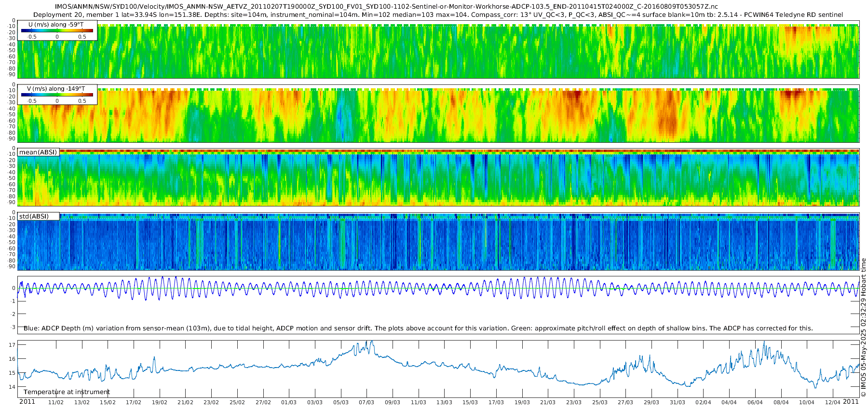Pick the 17/02 date tick label
The height and width of the screenshot is (410, 868).
tap(134, 402)
